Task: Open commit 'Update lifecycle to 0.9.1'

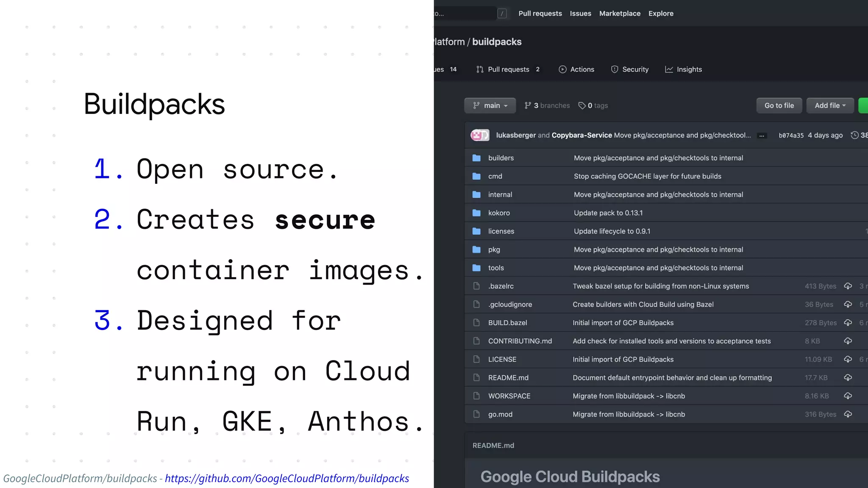Action: click(x=612, y=231)
